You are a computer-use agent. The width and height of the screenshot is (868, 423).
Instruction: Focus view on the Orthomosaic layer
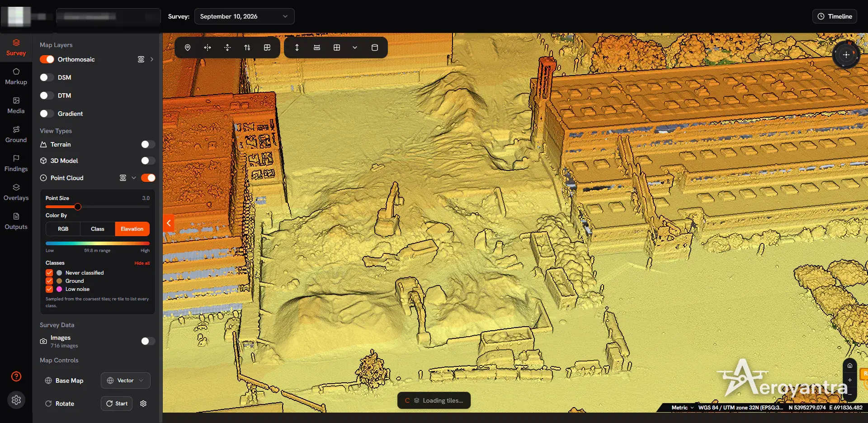141,59
